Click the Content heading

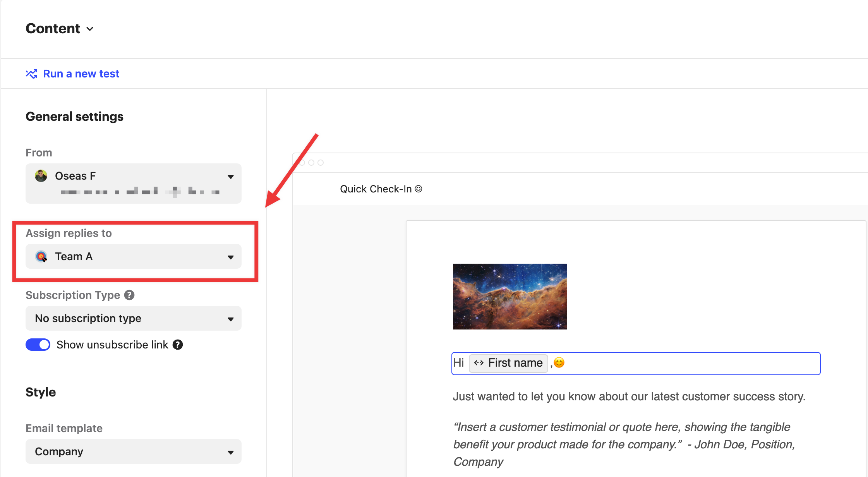[53, 29]
